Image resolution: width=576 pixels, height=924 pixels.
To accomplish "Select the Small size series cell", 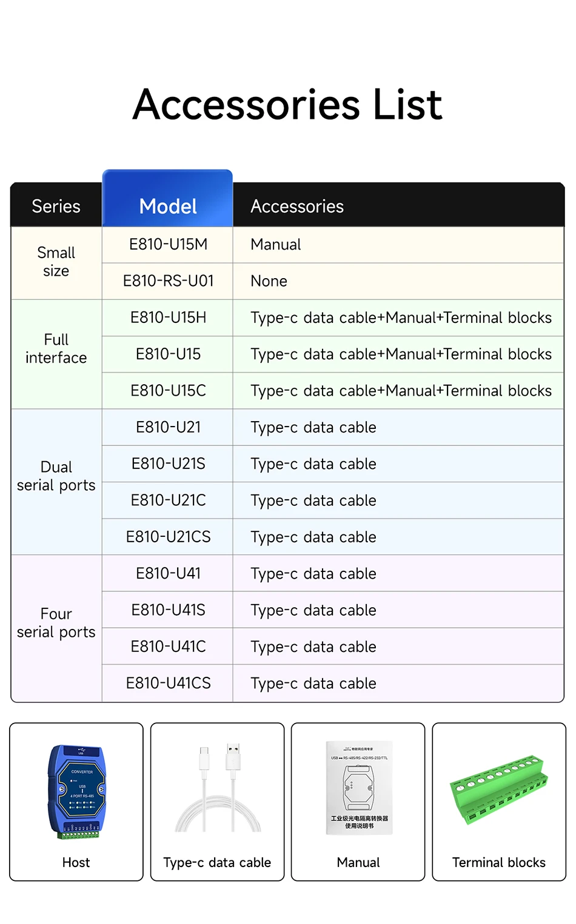I will click(x=56, y=262).
